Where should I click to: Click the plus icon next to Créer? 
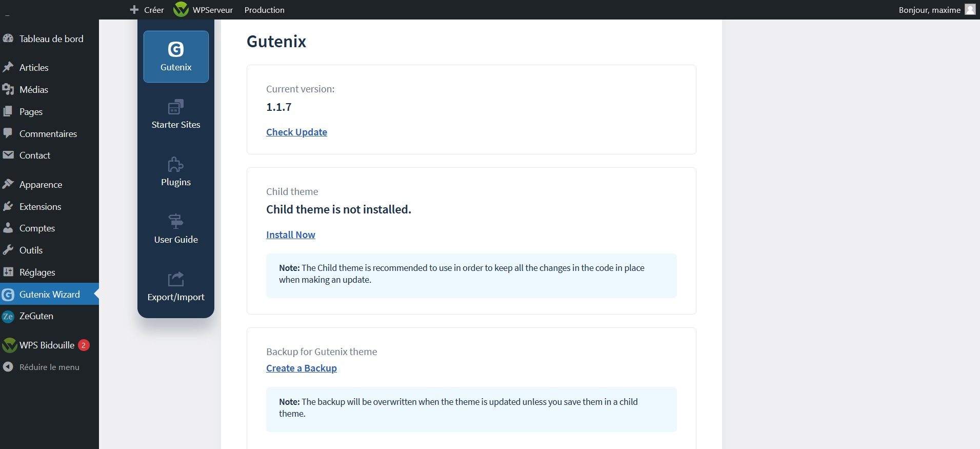click(x=134, y=10)
